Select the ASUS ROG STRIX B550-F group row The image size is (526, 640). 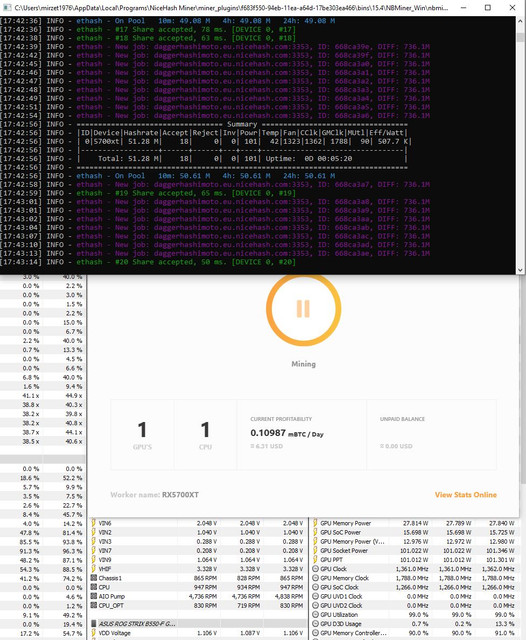tap(198, 624)
